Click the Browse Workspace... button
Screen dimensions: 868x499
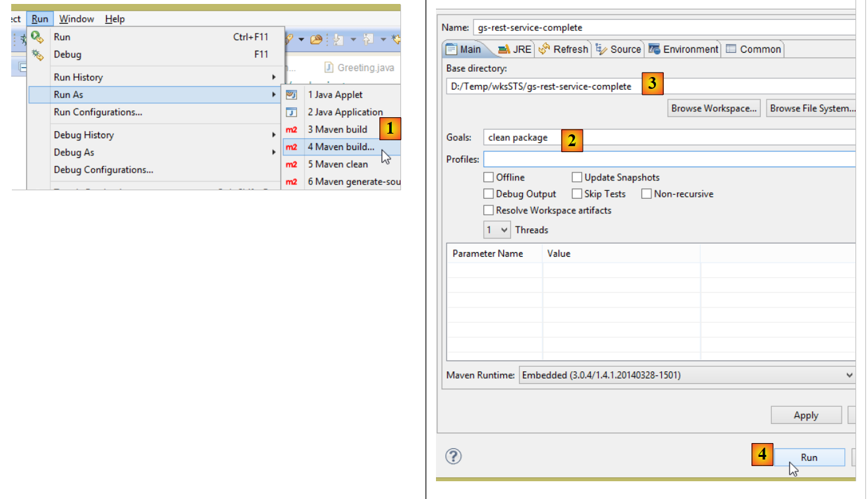click(714, 109)
